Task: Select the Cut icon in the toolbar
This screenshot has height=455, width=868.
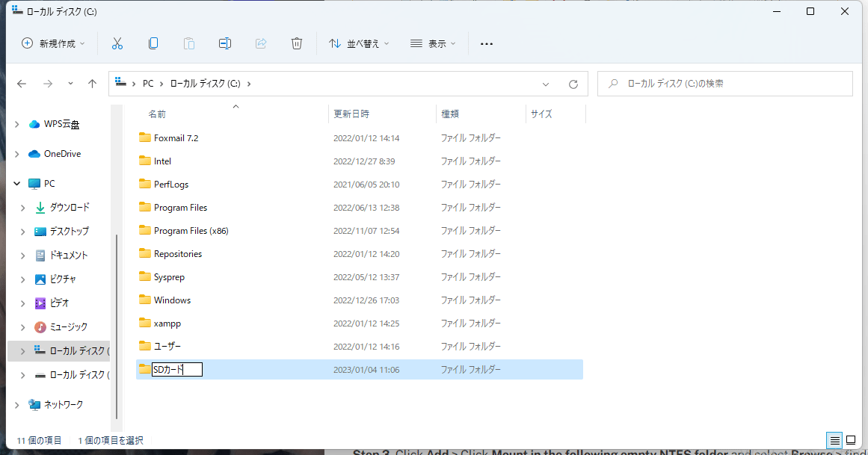Action: click(x=117, y=43)
